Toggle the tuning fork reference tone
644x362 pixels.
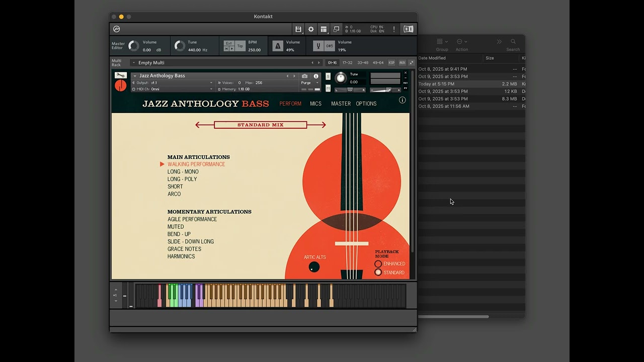click(x=318, y=46)
